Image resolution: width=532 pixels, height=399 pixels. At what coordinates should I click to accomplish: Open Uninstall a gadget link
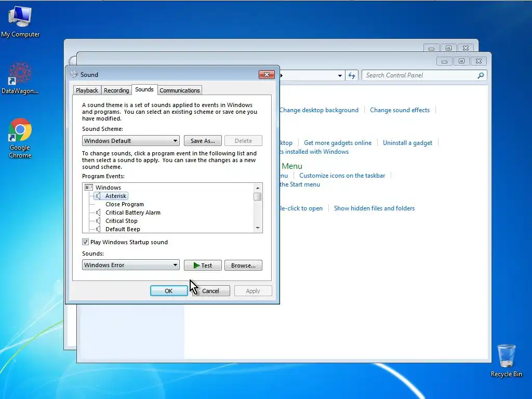tap(407, 143)
